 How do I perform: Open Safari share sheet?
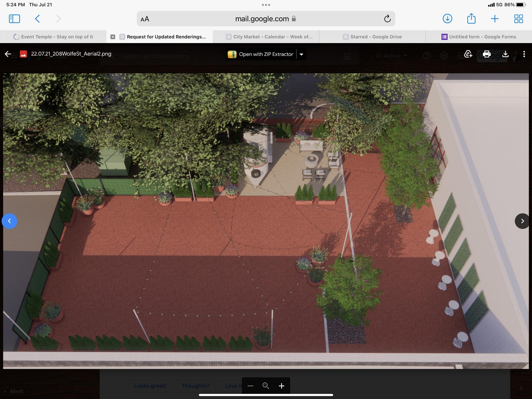click(x=471, y=19)
